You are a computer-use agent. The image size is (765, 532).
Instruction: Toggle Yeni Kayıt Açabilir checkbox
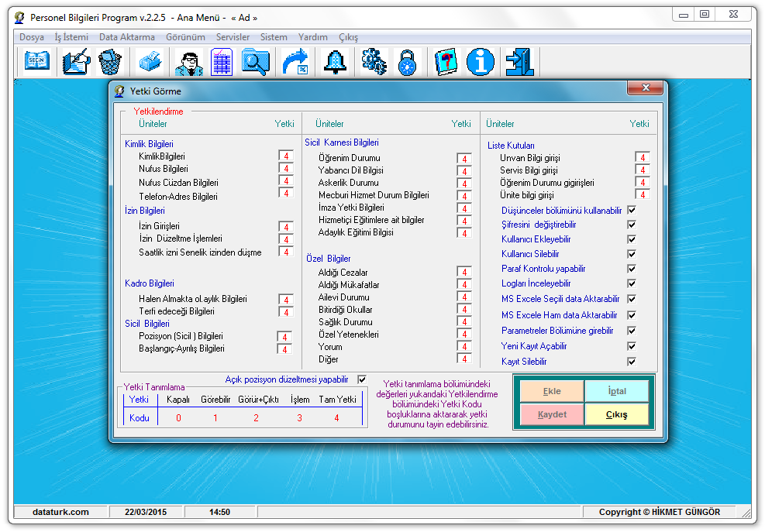[632, 346]
